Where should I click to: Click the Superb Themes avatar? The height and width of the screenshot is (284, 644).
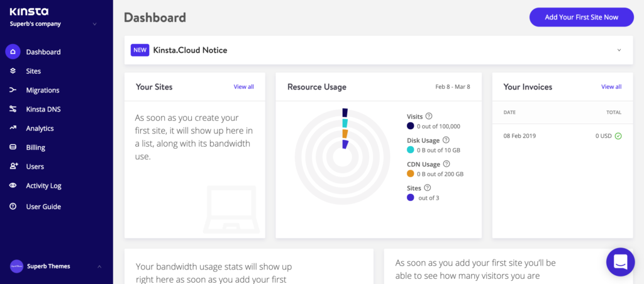click(16, 266)
